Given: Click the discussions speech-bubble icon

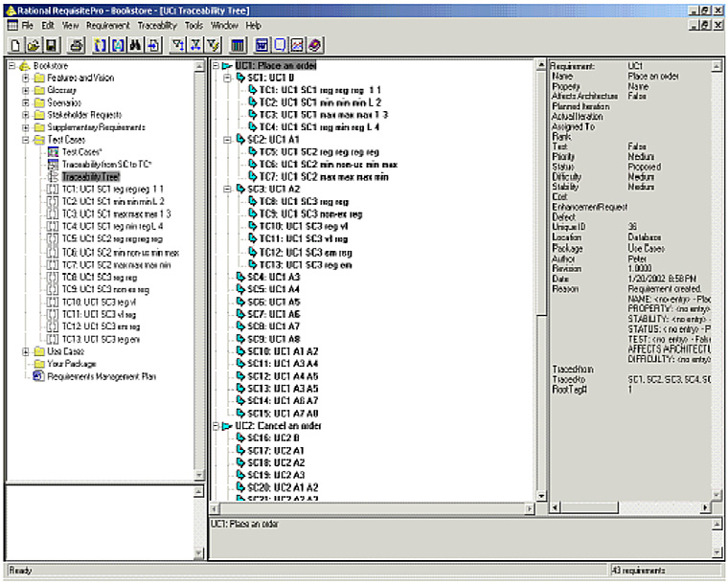Looking at the screenshot, I should (280, 45).
